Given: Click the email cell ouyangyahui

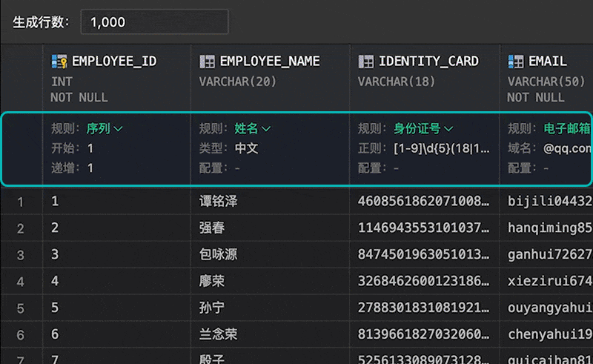Looking at the screenshot, I should (x=546, y=308).
